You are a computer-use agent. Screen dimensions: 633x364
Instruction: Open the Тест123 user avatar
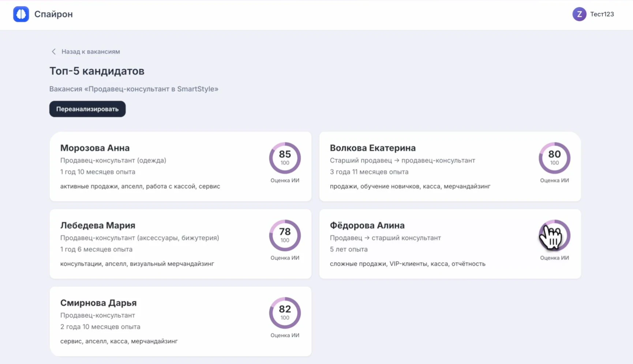pyautogui.click(x=579, y=14)
